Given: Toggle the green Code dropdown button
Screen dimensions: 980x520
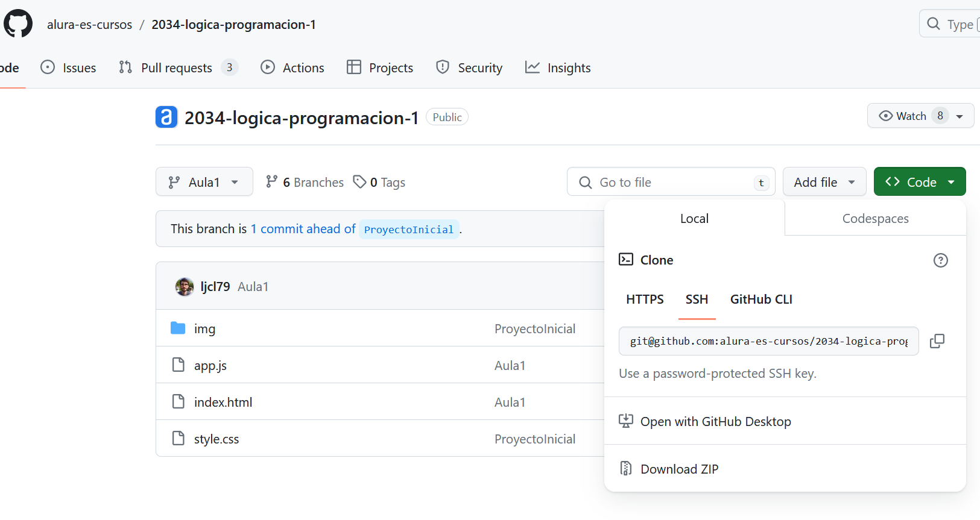Looking at the screenshot, I should (920, 181).
